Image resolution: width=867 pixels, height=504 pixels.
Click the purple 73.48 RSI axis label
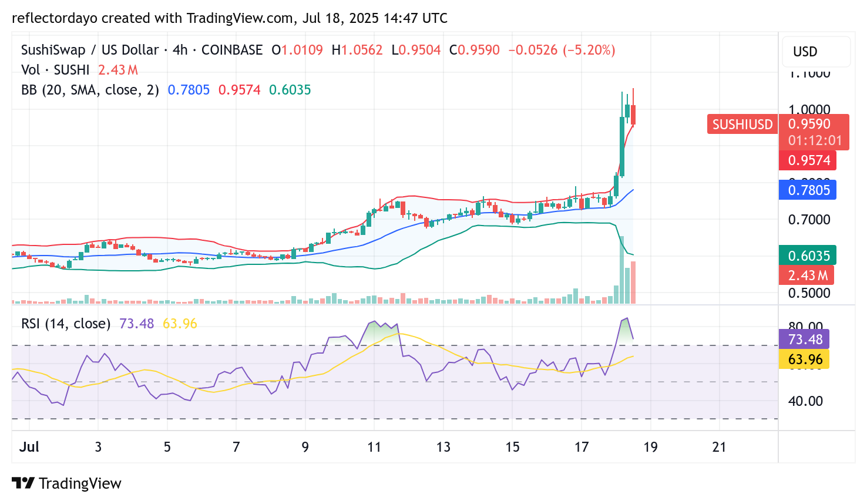(804, 340)
